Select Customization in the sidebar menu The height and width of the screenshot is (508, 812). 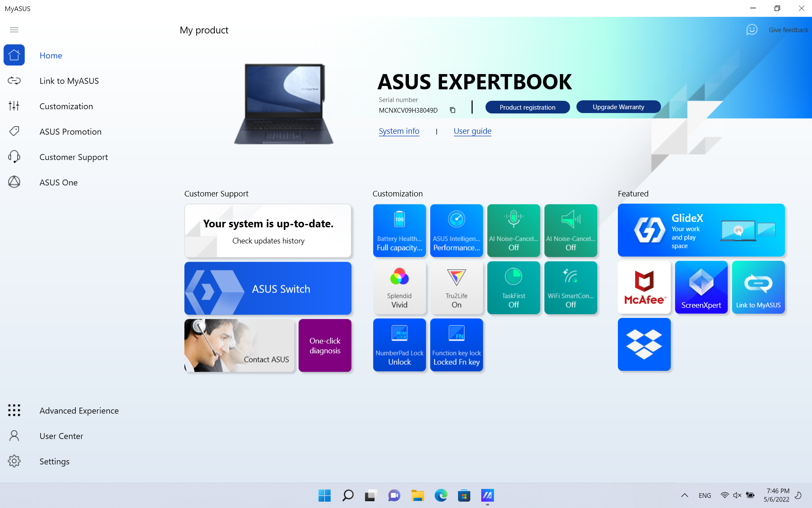pyautogui.click(x=66, y=106)
